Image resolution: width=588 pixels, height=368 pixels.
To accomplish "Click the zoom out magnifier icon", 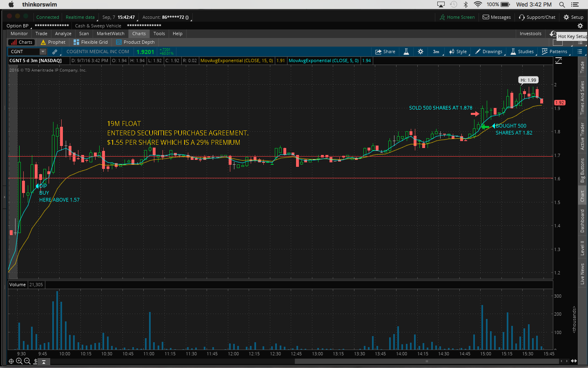I will [x=27, y=361].
